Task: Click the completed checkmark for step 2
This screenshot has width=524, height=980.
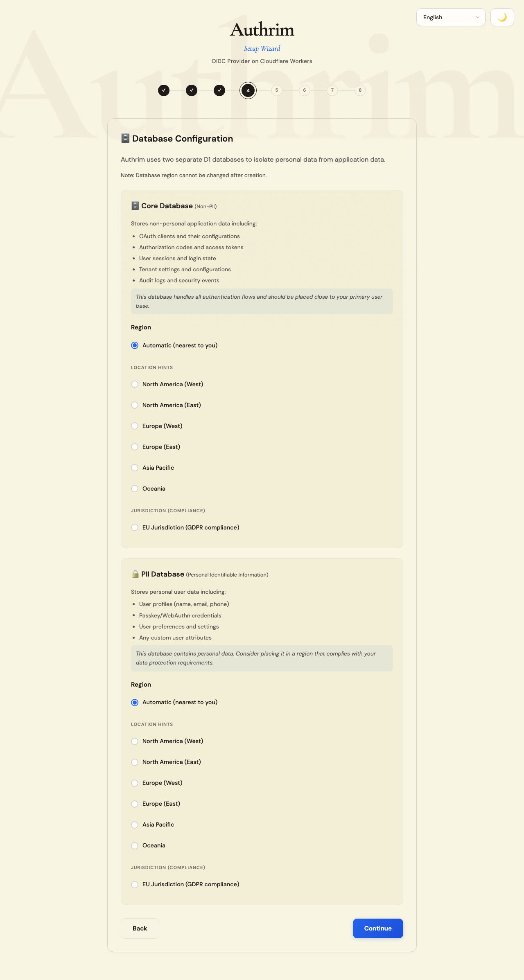Action: [x=191, y=90]
